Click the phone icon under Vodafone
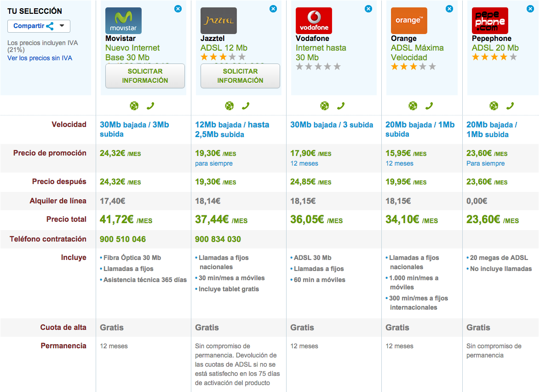Image resolution: width=540 pixels, height=392 pixels. (x=341, y=106)
